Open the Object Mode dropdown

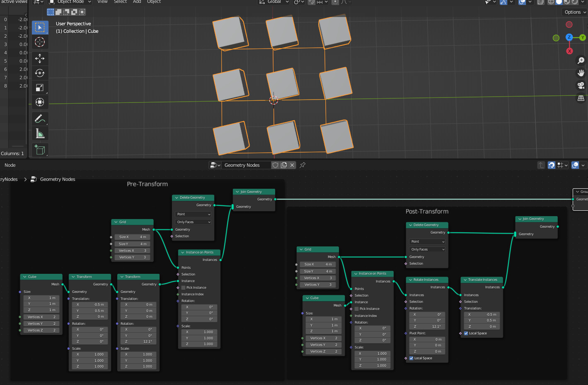70,2
